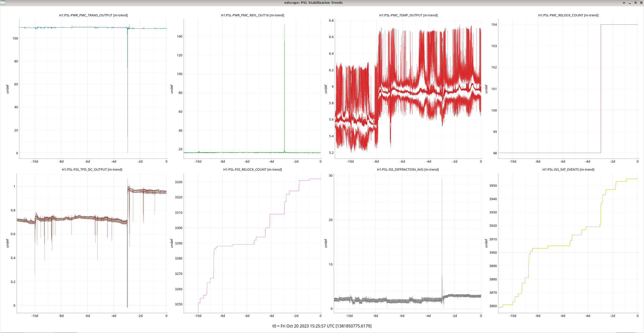Click the t0 timestamp label at bottom
Image resolution: width=644 pixels, height=333 pixels.
point(322,326)
